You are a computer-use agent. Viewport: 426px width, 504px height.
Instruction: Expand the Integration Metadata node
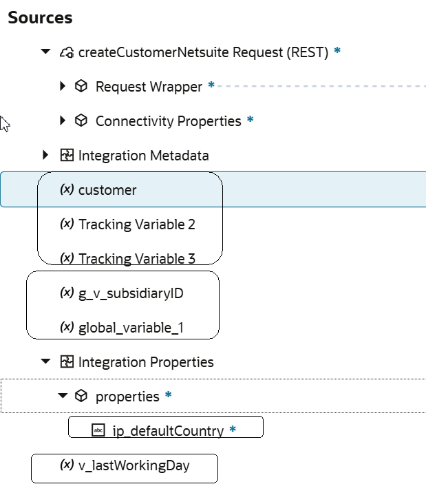(46, 156)
